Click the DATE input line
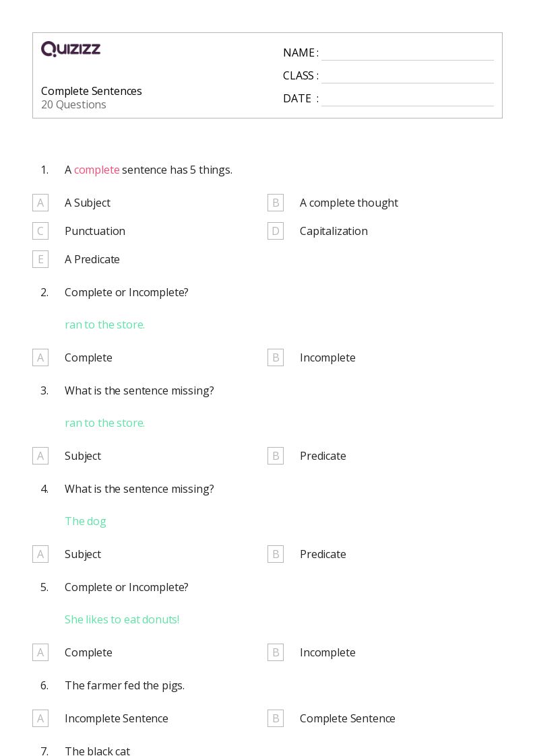 (407, 99)
